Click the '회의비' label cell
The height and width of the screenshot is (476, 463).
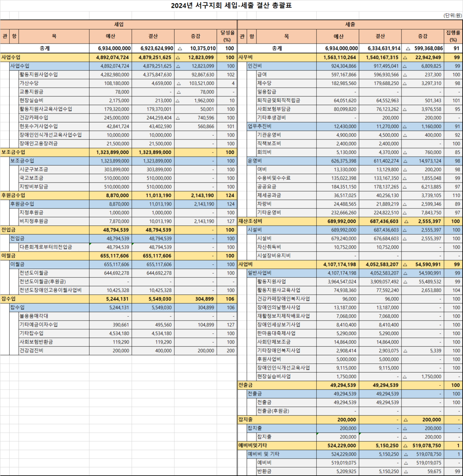(x=286, y=152)
